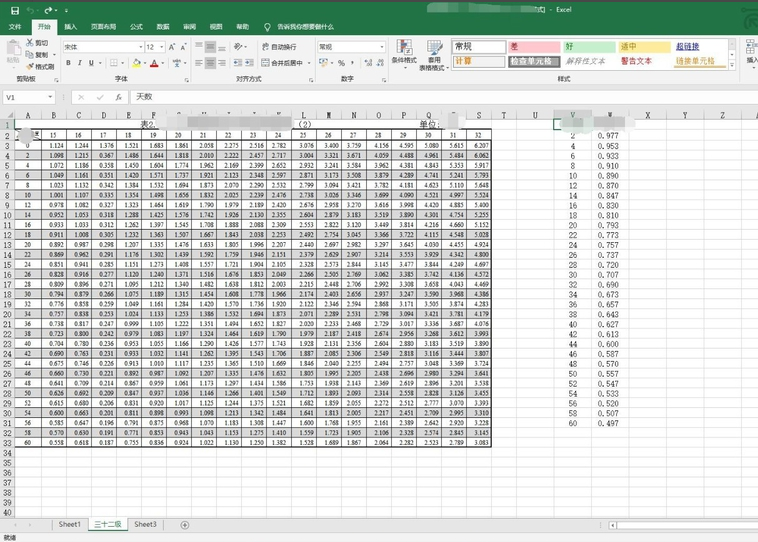Open the number format dropdown (常规)
This screenshot has height=542, width=758.
[382, 47]
